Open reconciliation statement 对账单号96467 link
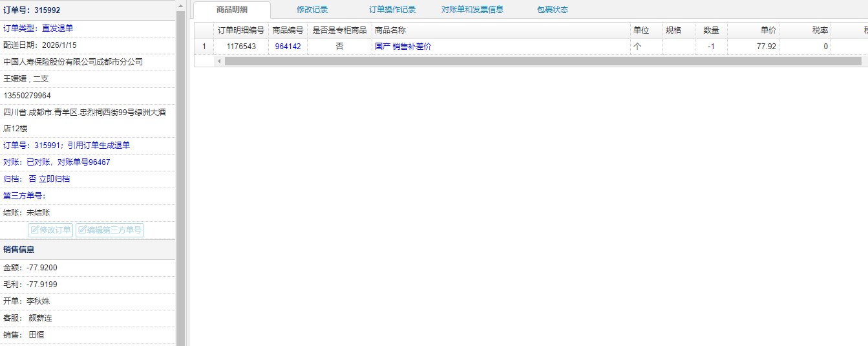Viewport: 868px width, 346px height. (x=83, y=162)
